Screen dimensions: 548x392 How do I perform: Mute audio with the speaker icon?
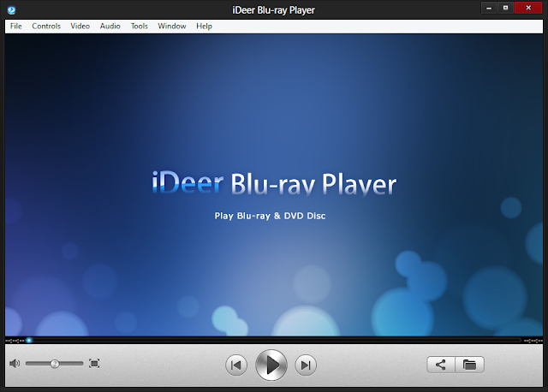[x=15, y=364]
